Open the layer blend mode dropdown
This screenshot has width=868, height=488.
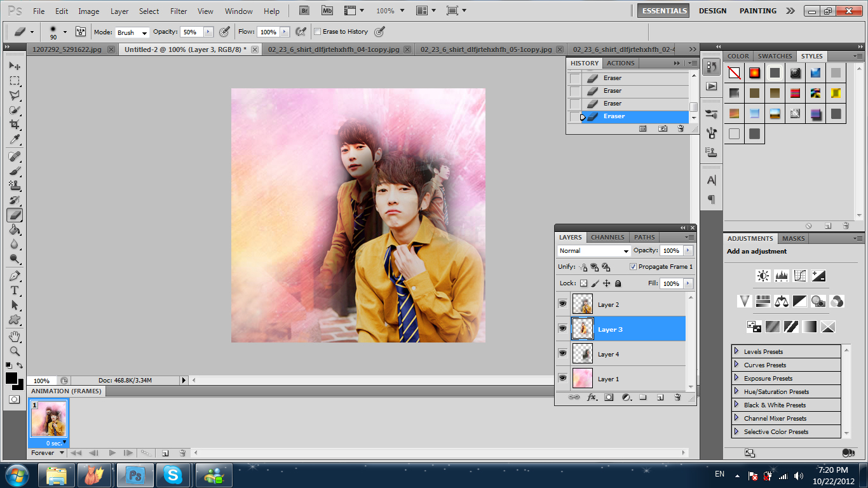point(594,250)
